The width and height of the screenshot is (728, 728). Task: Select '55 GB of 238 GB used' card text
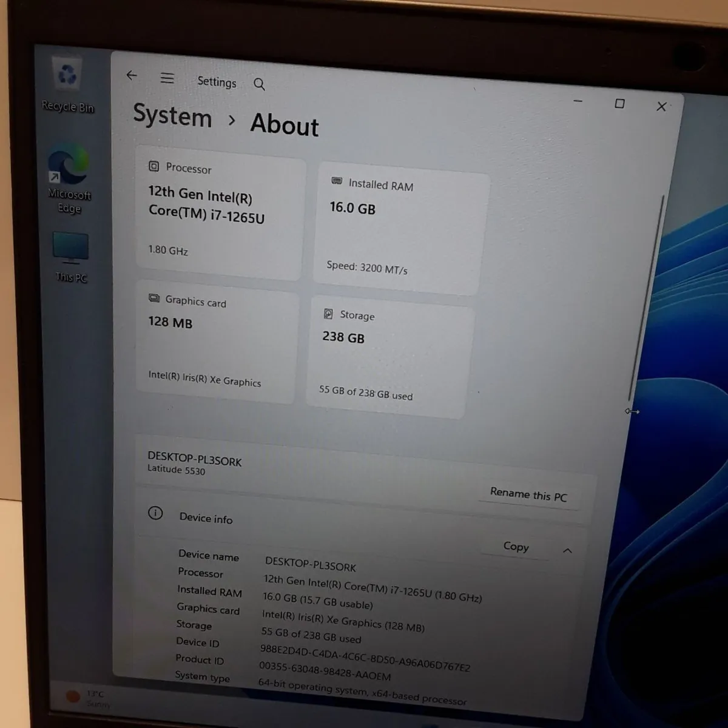(366, 393)
